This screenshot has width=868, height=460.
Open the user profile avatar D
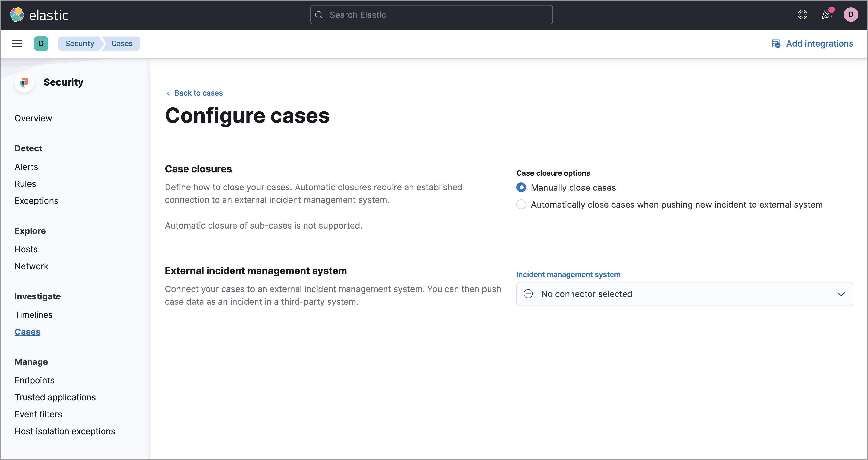coord(851,15)
